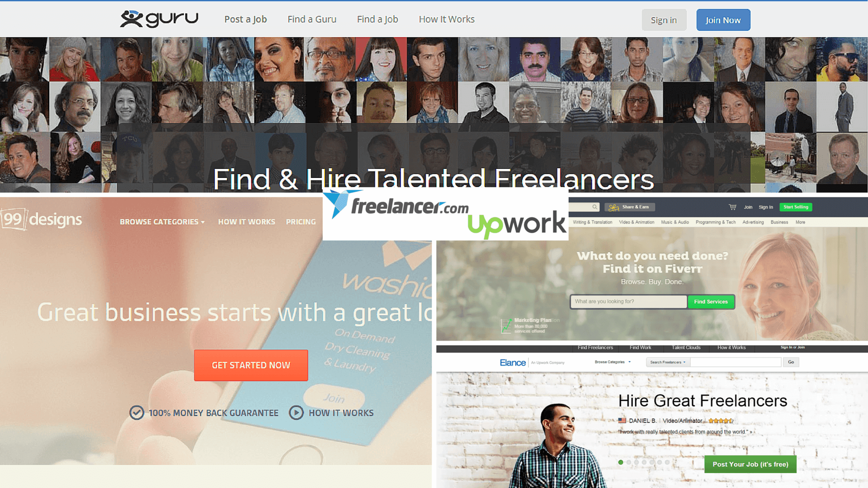Click the Fiverr search input field

pyautogui.click(x=628, y=301)
